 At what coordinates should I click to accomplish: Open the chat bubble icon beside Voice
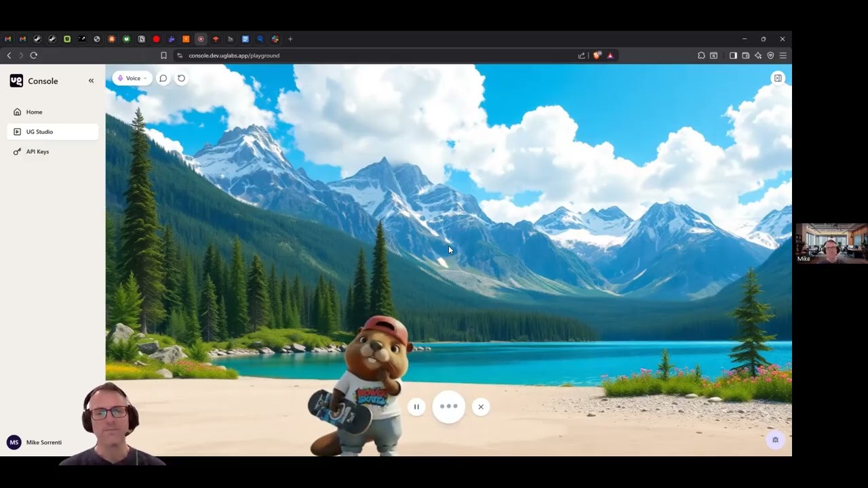163,78
